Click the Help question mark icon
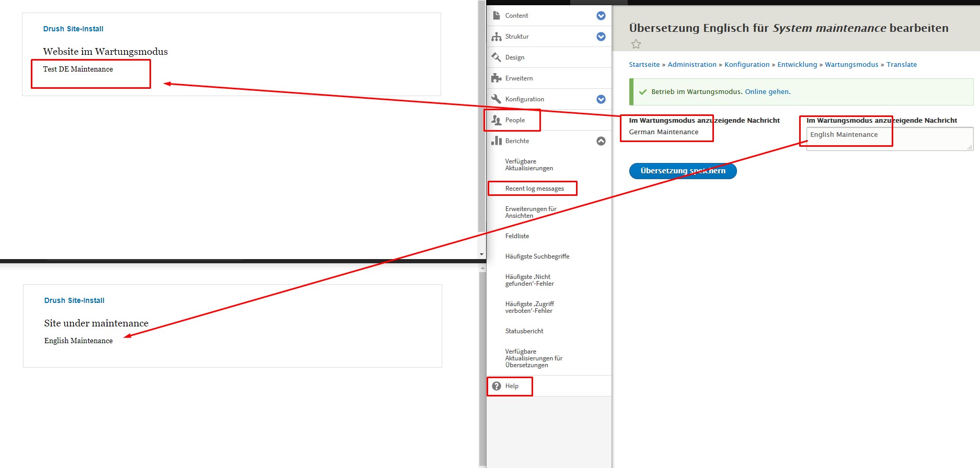The width and height of the screenshot is (980, 468). (497, 386)
